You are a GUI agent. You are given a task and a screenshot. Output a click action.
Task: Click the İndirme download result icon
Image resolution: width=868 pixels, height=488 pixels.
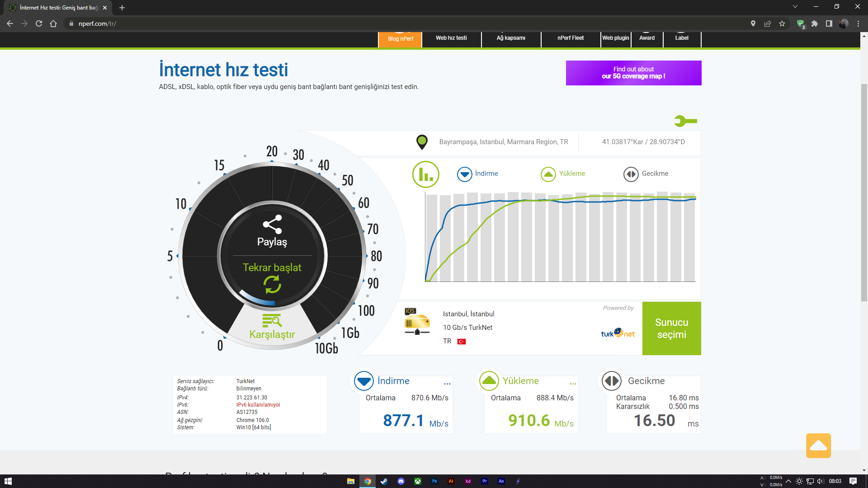pyautogui.click(x=363, y=381)
